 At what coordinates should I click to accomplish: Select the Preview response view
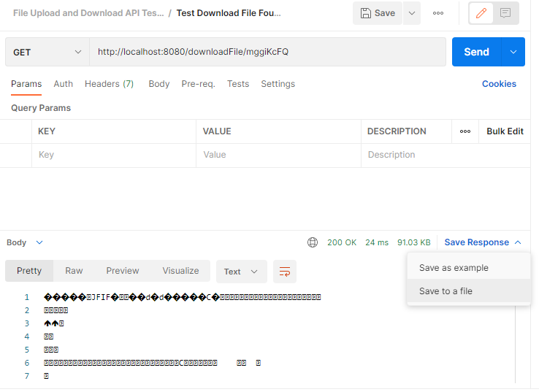click(123, 271)
